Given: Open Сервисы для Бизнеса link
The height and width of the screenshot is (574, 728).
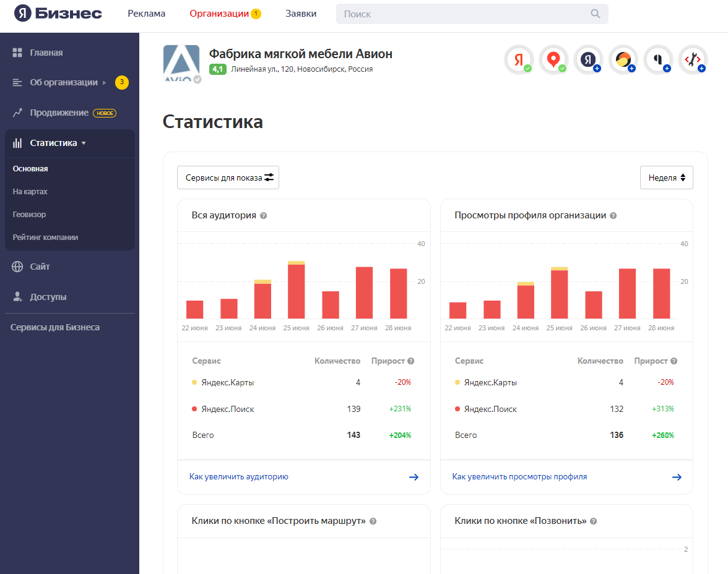Looking at the screenshot, I should pos(54,327).
